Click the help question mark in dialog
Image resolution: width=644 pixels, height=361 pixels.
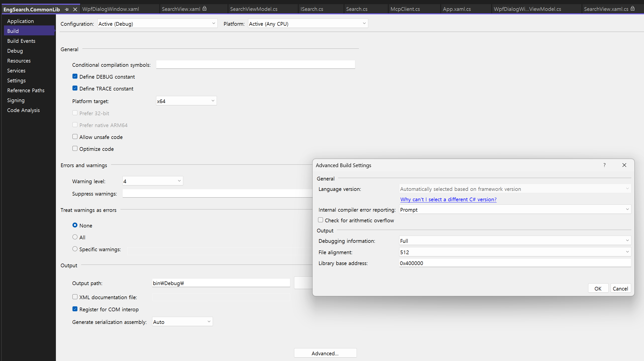pyautogui.click(x=604, y=165)
